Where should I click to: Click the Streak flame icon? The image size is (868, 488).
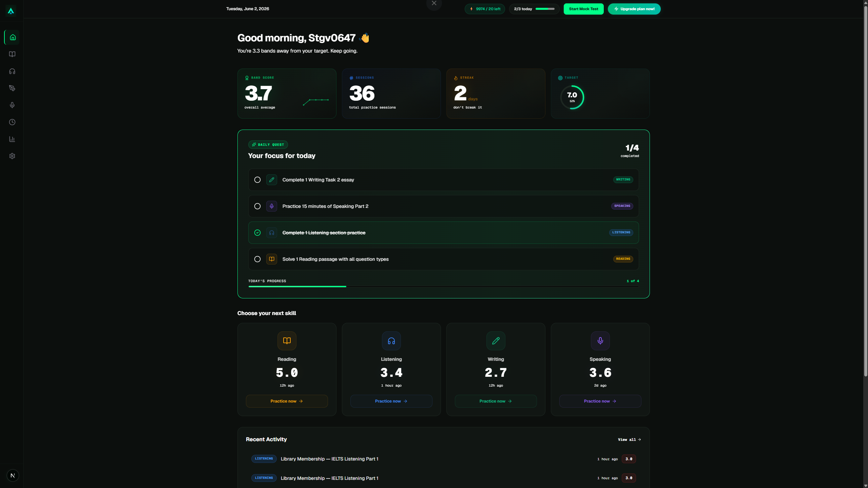coord(456,78)
